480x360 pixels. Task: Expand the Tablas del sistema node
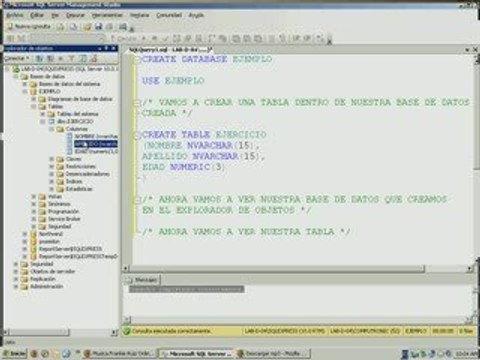click(43, 114)
